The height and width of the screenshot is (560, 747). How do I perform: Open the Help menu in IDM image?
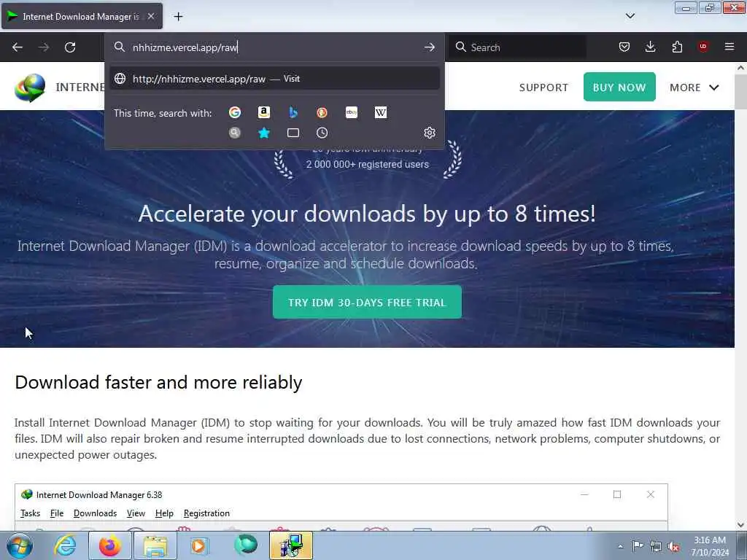[164, 513]
